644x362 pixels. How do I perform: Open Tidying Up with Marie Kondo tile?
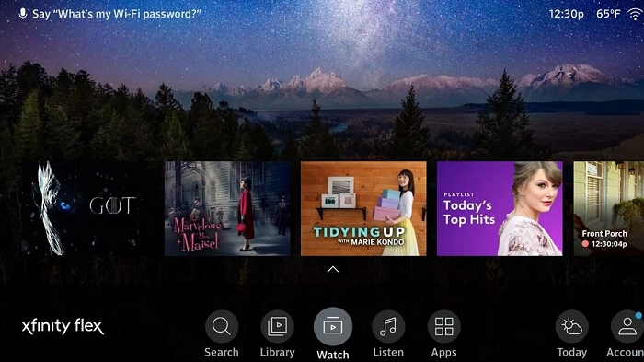pos(363,208)
